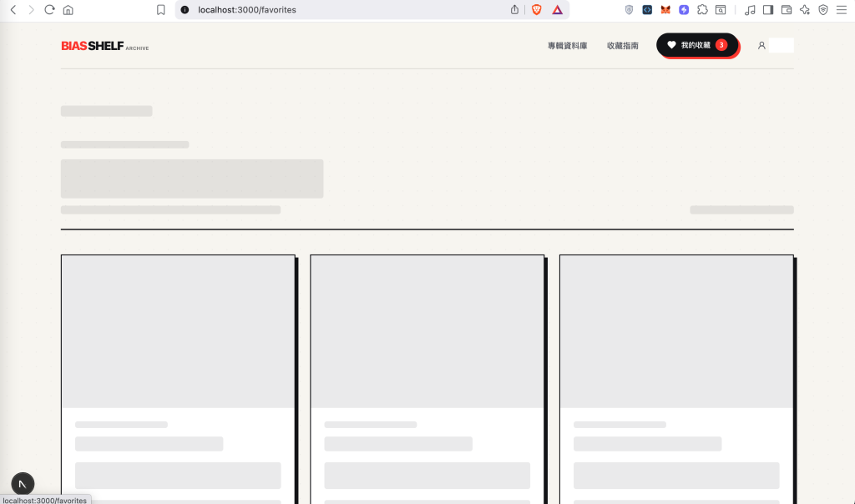Open the Brave VPN shield icon
The height and width of the screenshot is (504, 855).
(823, 10)
